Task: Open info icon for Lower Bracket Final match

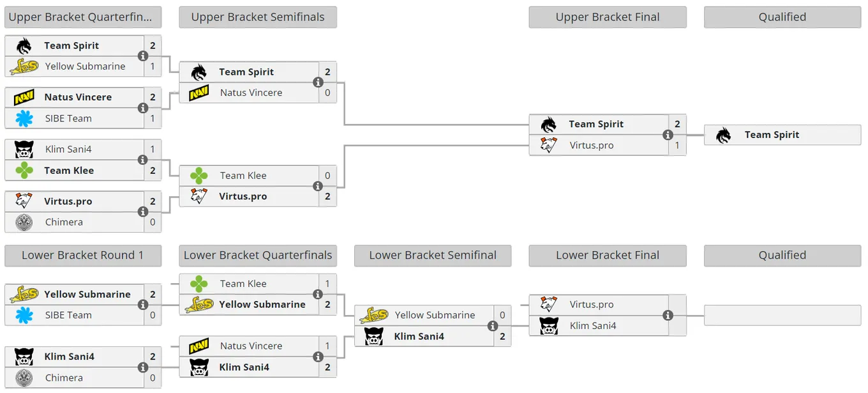Action: click(x=668, y=315)
